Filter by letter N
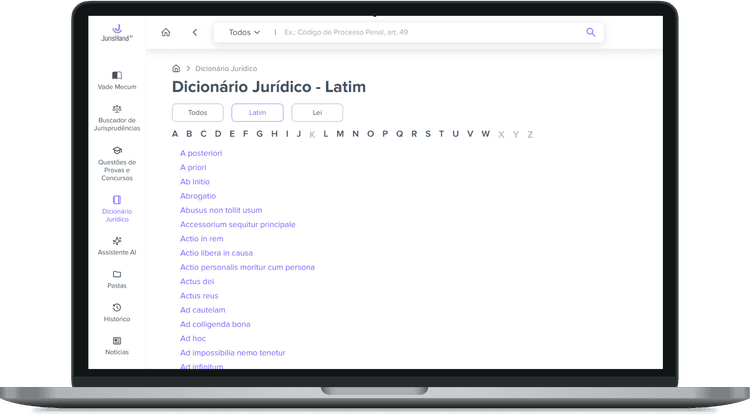Viewport: 750px width, 416px height. pyautogui.click(x=355, y=134)
